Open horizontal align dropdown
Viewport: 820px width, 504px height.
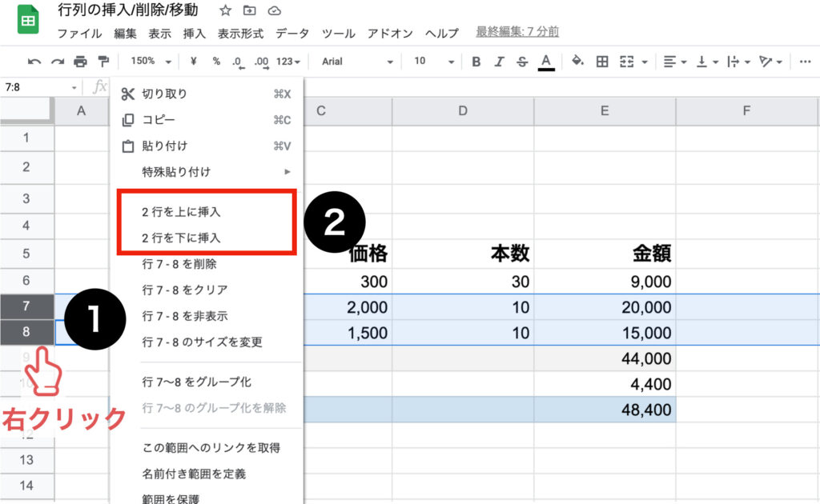[x=674, y=62]
